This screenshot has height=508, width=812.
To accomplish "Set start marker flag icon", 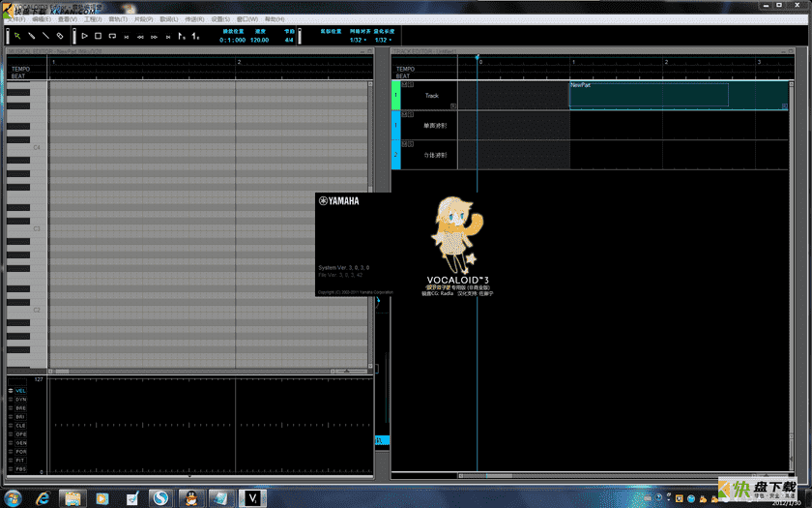I will (182, 36).
